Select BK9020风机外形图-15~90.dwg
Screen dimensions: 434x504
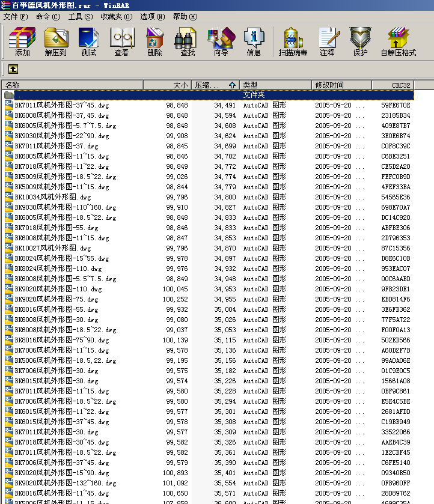pyautogui.click(x=62, y=473)
